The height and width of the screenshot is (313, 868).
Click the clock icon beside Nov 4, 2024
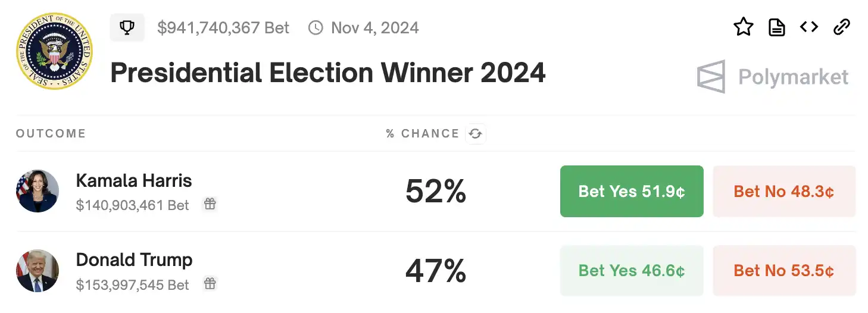[316, 28]
